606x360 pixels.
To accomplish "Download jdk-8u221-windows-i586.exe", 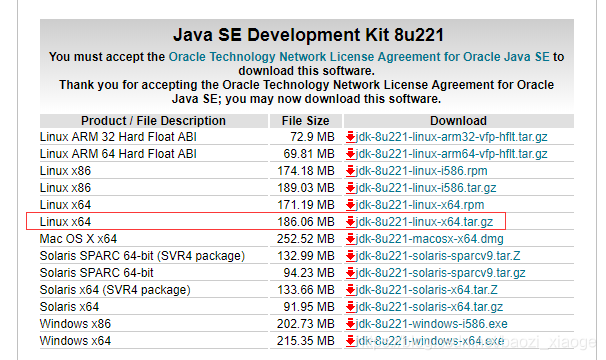I will [432, 324].
